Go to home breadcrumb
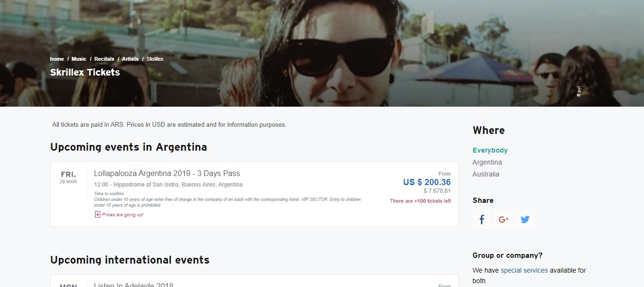 57,59
